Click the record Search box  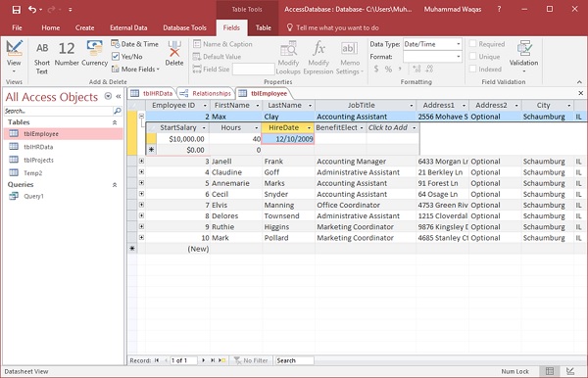pyautogui.click(x=294, y=360)
